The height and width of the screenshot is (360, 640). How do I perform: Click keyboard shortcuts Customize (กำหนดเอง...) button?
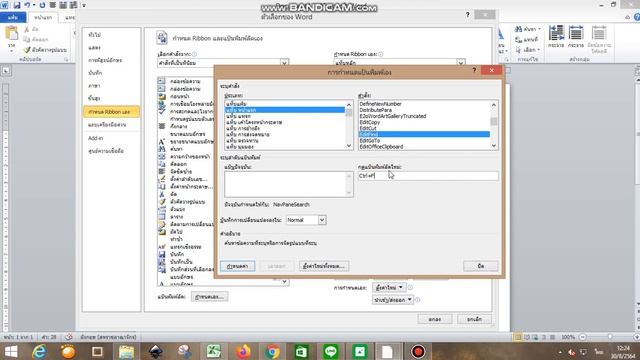point(209,297)
